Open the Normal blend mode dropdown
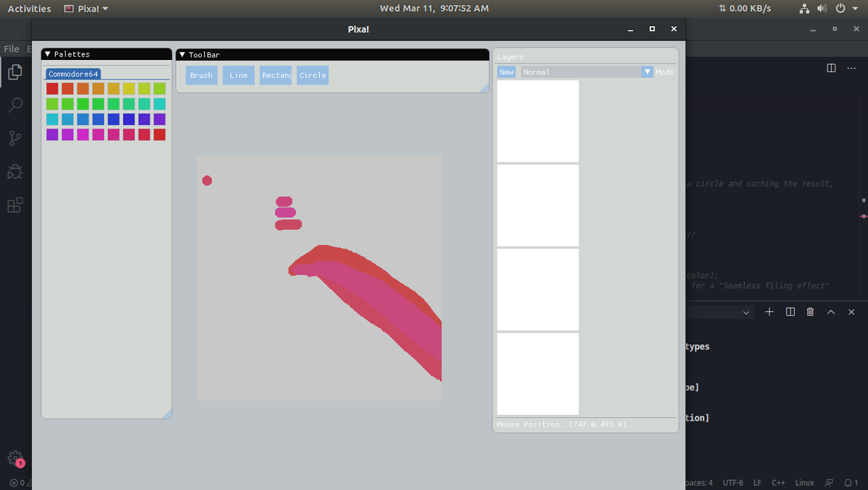Image resolution: width=868 pixels, height=490 pixels. pyautogui.click(x=646, y=72)
